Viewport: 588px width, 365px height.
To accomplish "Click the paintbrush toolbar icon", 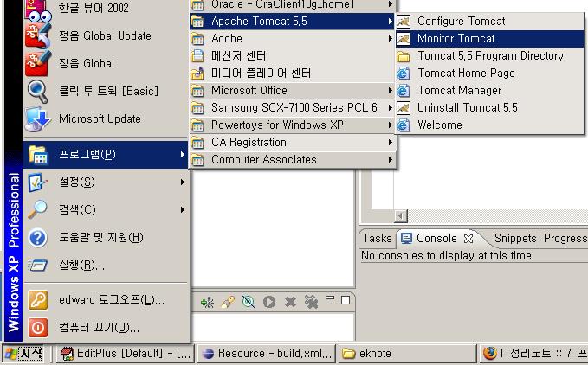I will [228, 302].
